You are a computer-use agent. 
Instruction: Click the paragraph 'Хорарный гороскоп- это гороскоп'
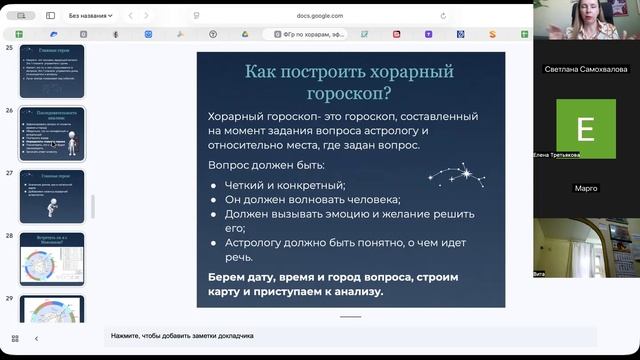(343, 131)
